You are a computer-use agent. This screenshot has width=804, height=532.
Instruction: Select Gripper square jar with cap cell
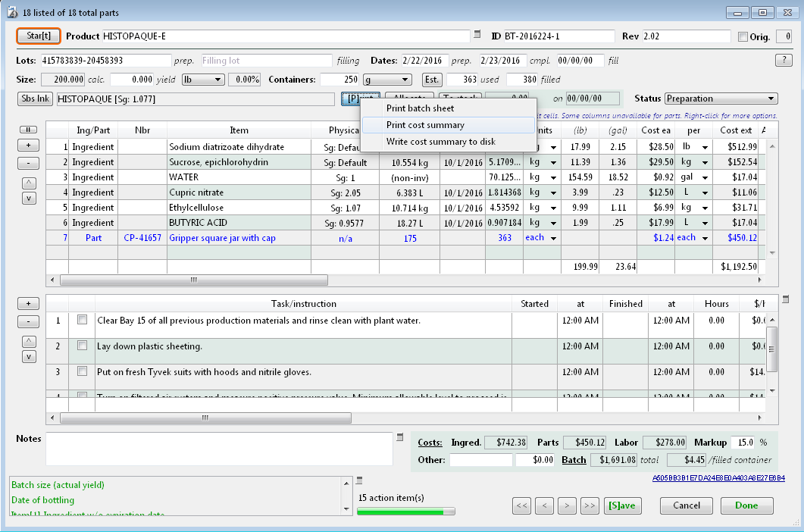click(239, 238)
